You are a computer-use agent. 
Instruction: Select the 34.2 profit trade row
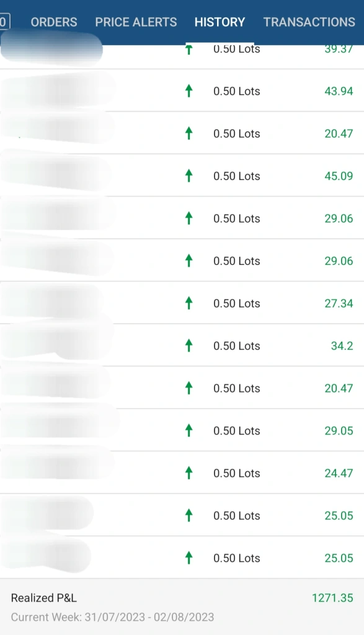click(x=182, y=345)
